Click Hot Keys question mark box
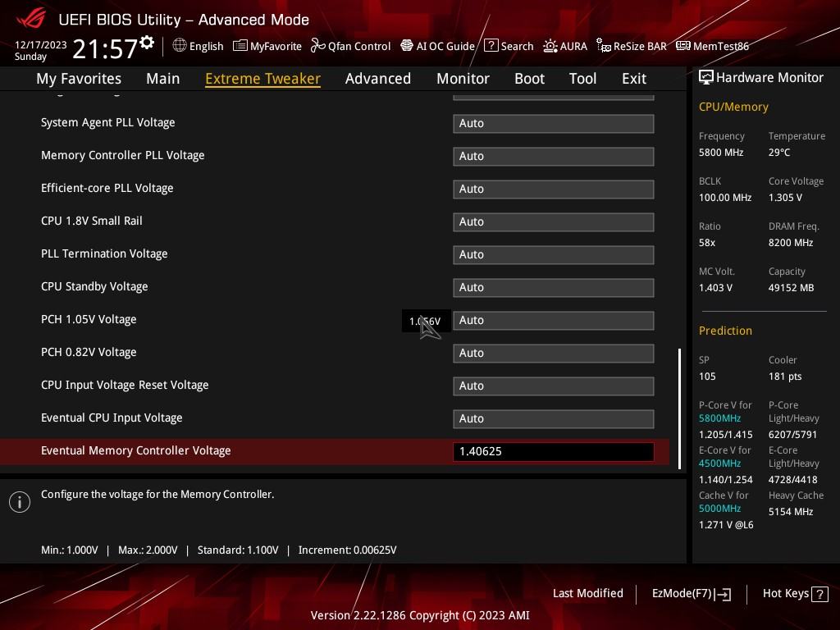Viewport: 840px width, 630px height. 819,594
